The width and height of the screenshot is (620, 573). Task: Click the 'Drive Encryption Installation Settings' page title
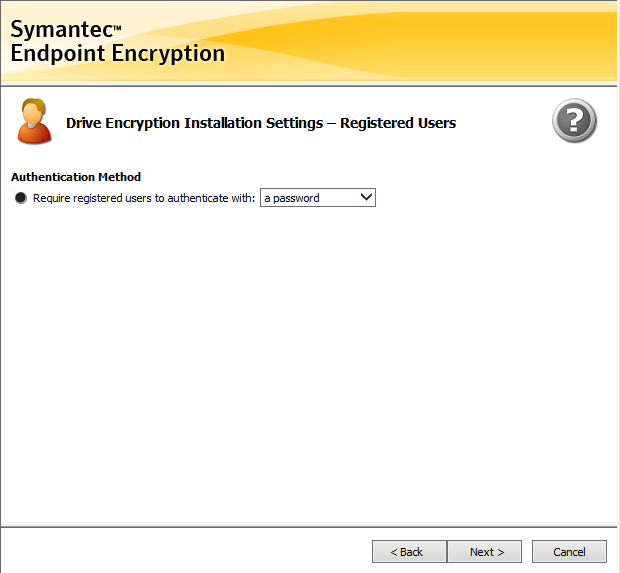(x=193, y=123)
